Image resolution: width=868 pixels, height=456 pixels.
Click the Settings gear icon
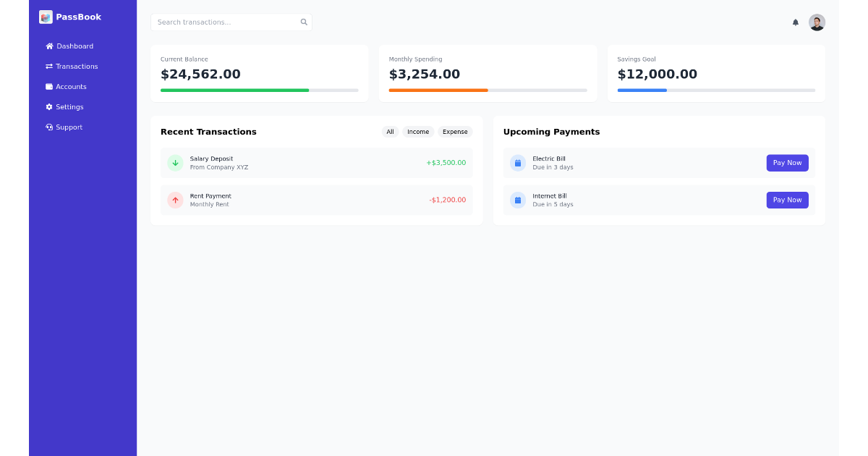coord(48,106)
